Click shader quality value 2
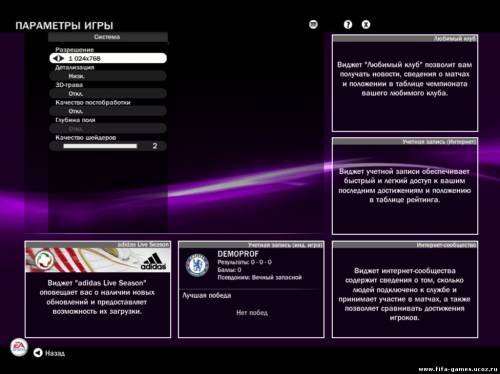 pyautogui.click(x=155, y=146)
